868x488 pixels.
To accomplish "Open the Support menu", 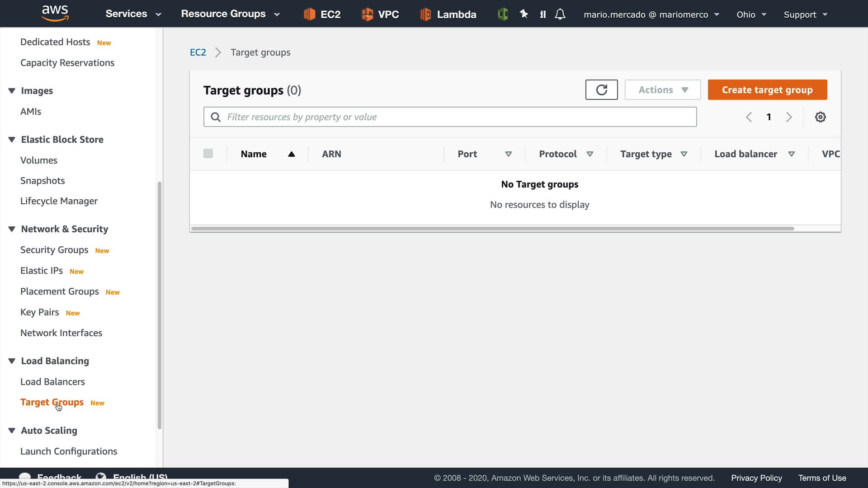I will click(x=805, y=14).
